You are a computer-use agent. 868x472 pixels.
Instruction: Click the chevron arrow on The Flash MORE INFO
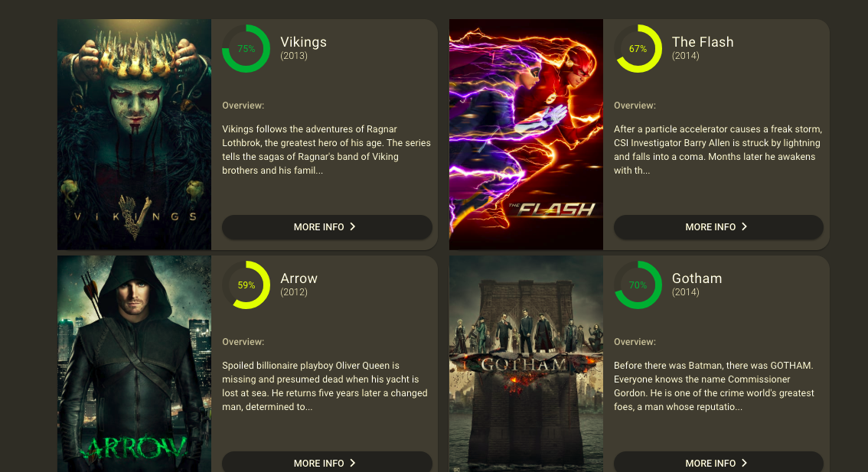click(x=744, y=227)
